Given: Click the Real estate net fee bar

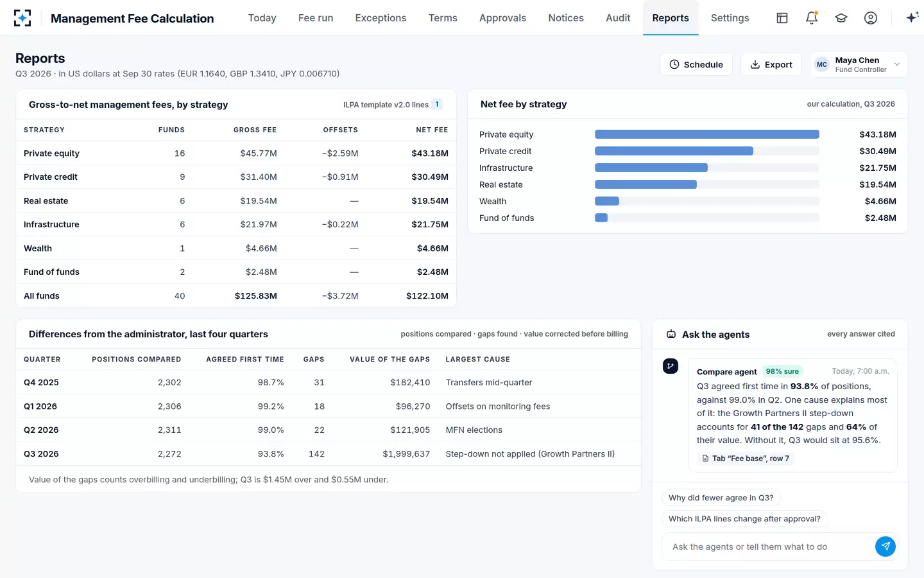Looking at the screenshot, I should tap(646, 184).
